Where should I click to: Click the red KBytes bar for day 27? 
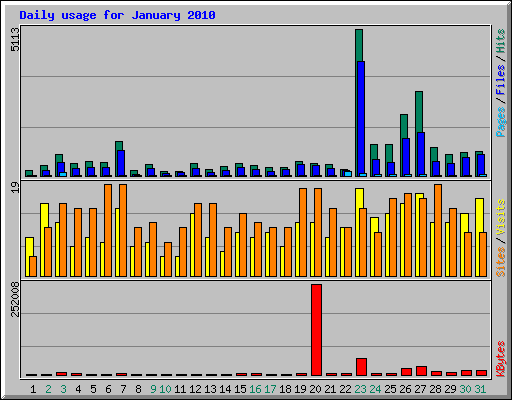point(421,371)
